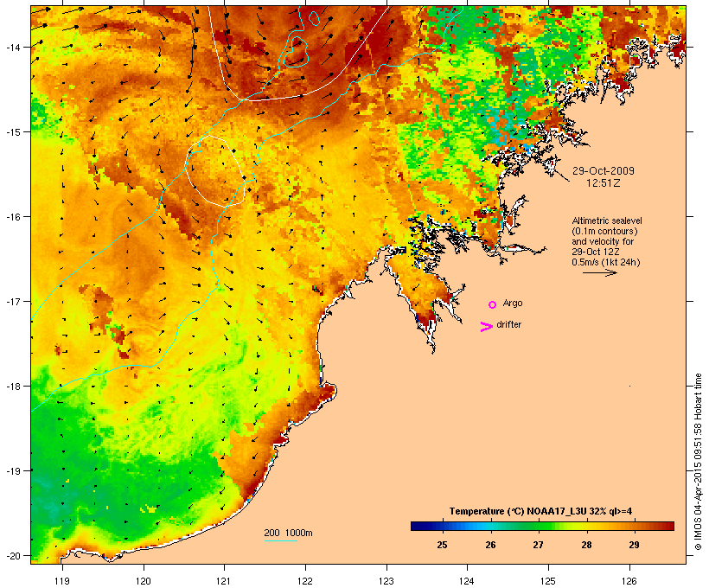709x588 pixels.
Task: Click the latitude axis label '-16'
Action: pos(13,217)
